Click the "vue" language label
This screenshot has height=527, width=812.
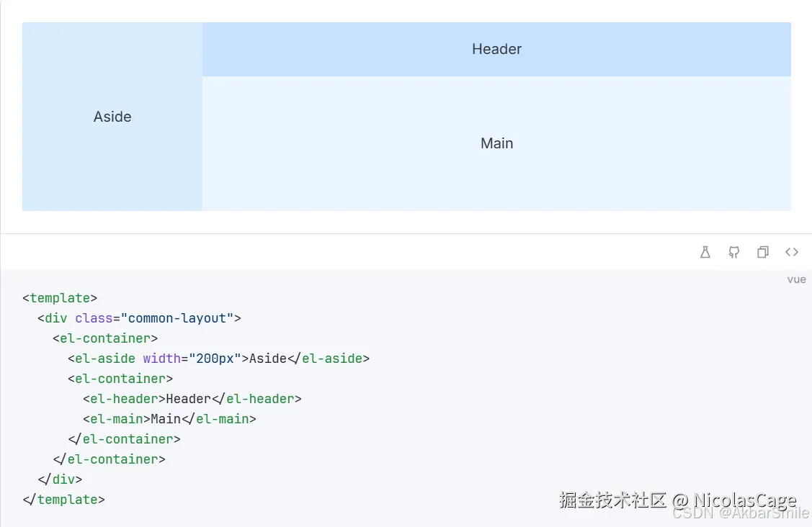796,279
